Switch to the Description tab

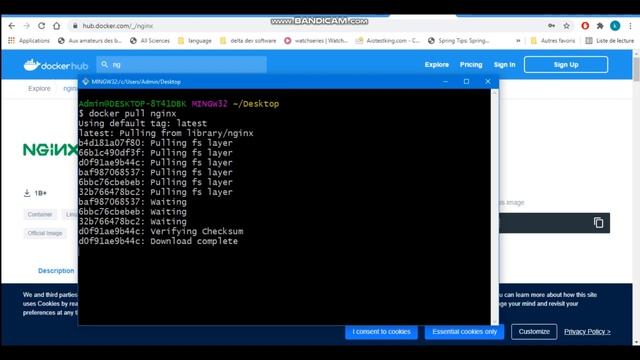[x=56, y=271]
